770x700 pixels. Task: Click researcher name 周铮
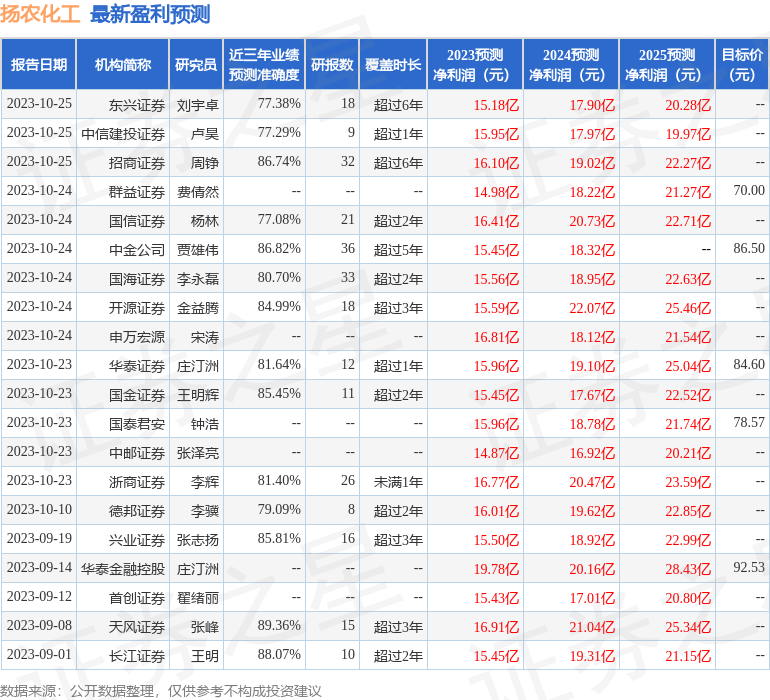pos(205,163)
